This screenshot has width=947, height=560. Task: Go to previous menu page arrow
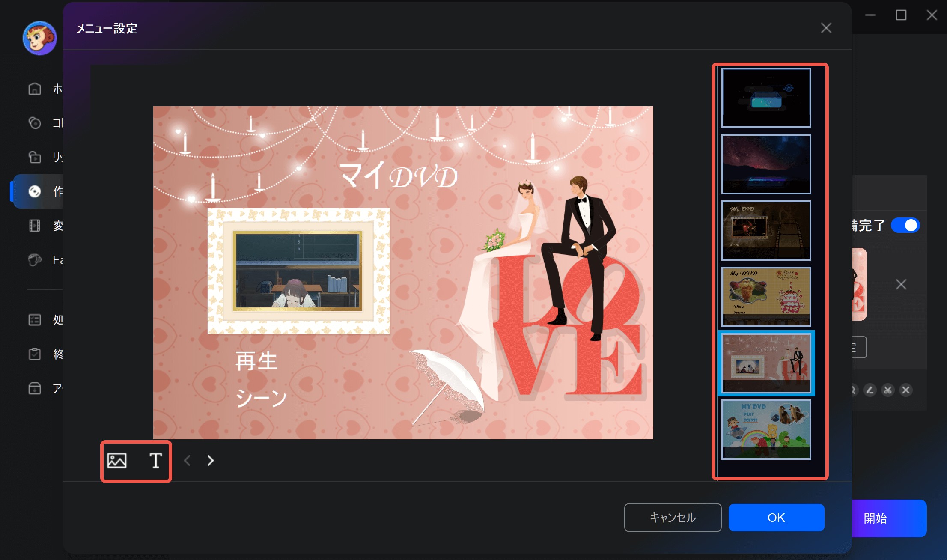[187, 461]
